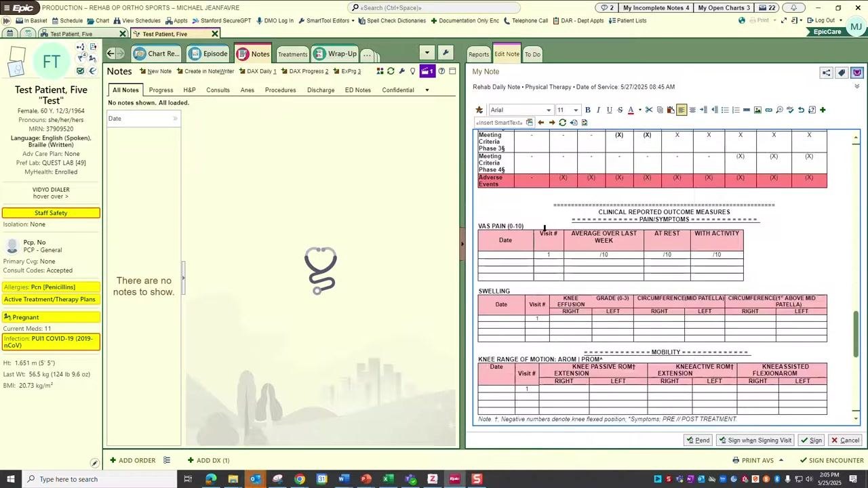This screenshot has height=488, width=868.
Task: Expand the Log Out dropdown menu
Action: click(841, 20)
